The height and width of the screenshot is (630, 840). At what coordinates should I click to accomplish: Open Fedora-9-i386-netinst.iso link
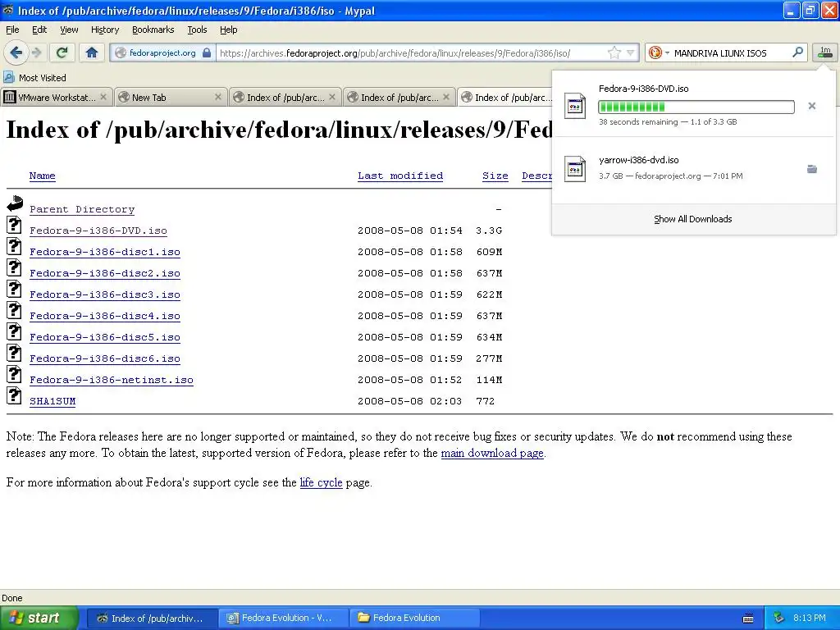click(x=112, y=380)
